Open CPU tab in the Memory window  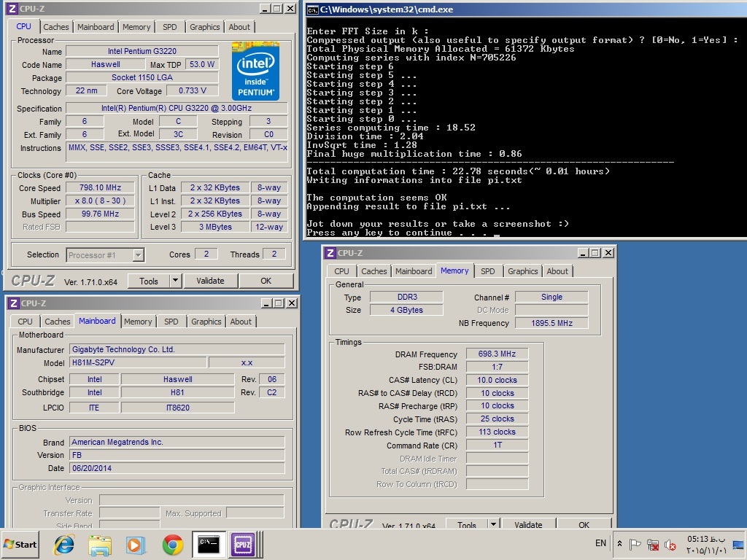341,271
